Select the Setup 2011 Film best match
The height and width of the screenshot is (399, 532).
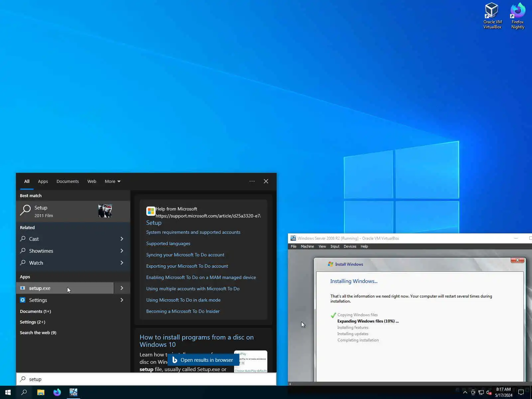point(73,211)
